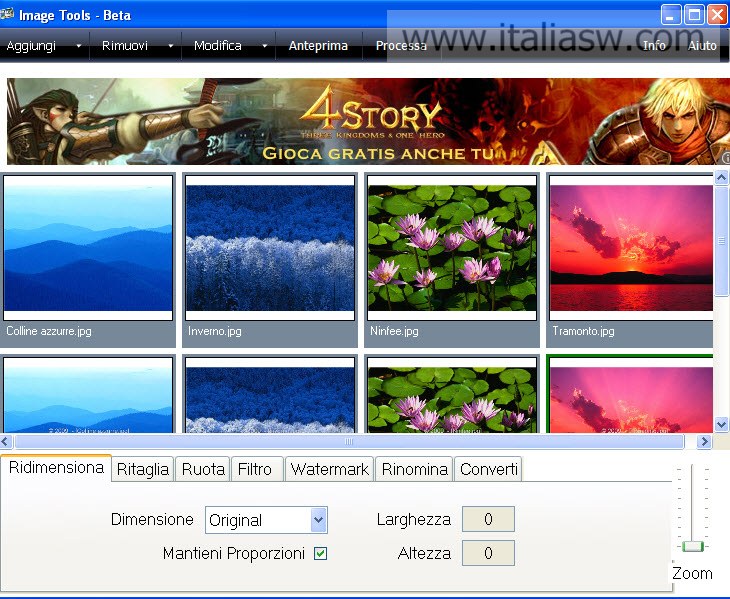The image size is (730, 599).
Task: Click the Ninfee.jpg file name
Action: 394,331
